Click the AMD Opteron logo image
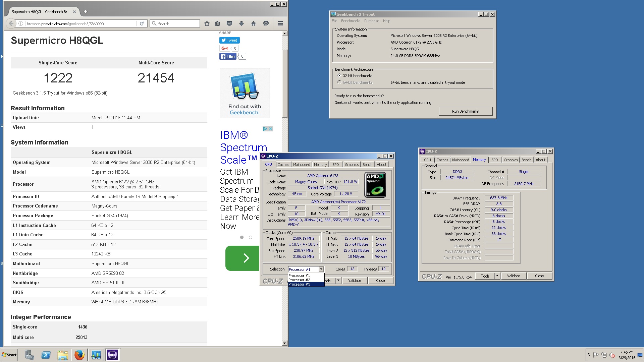644x362 pixels. pyautogui.click(x=375, y=185)
